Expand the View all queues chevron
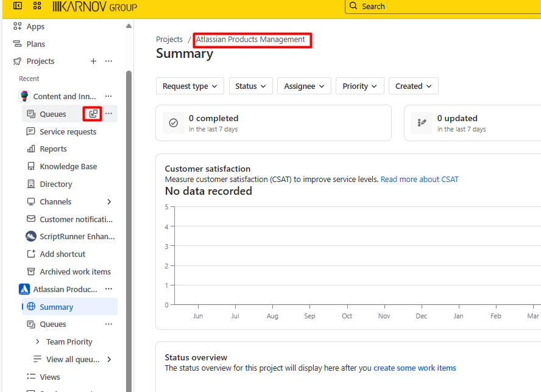 (109, 359)
